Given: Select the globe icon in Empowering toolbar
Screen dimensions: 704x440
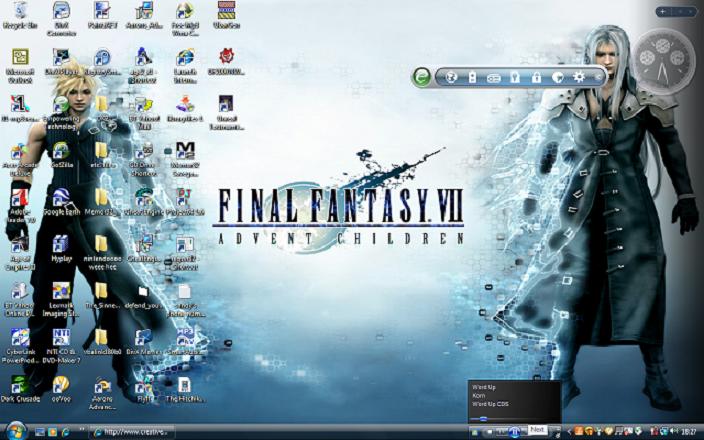Looking at the screenshot, I should tap(451, 77).
